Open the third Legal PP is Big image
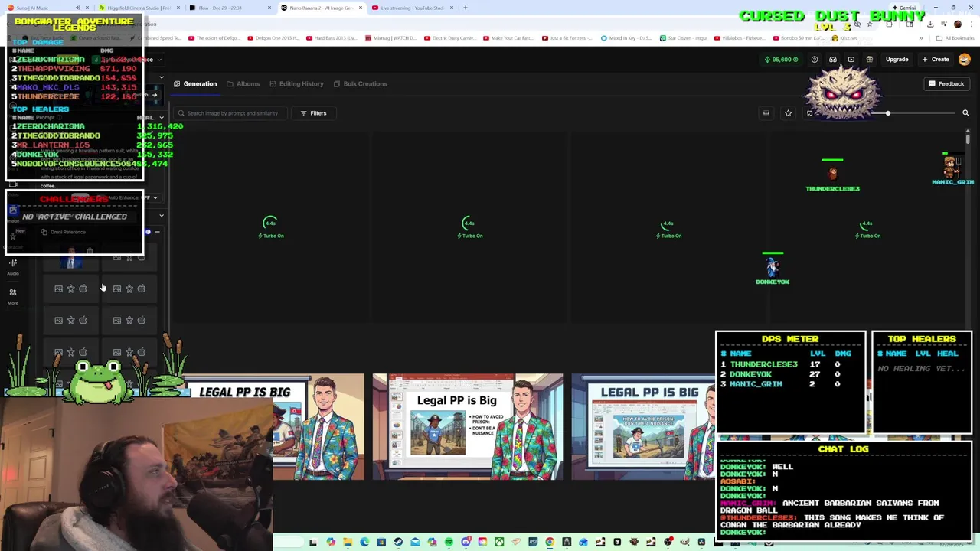Image resolution: width=980 pixels, height=551 pixels. click(x=643, y=427)
